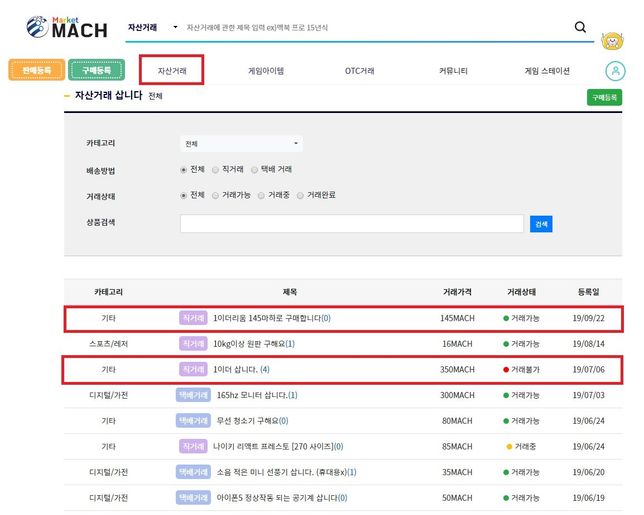Click the 19/08/14 date cell
The image size is (644, 515).
click(589, 344)
